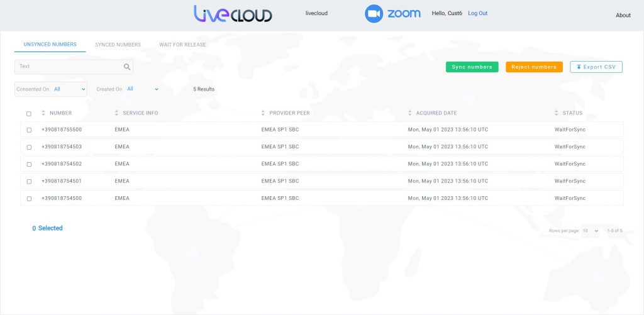Open the Wait For Release tab

point(182,45)
